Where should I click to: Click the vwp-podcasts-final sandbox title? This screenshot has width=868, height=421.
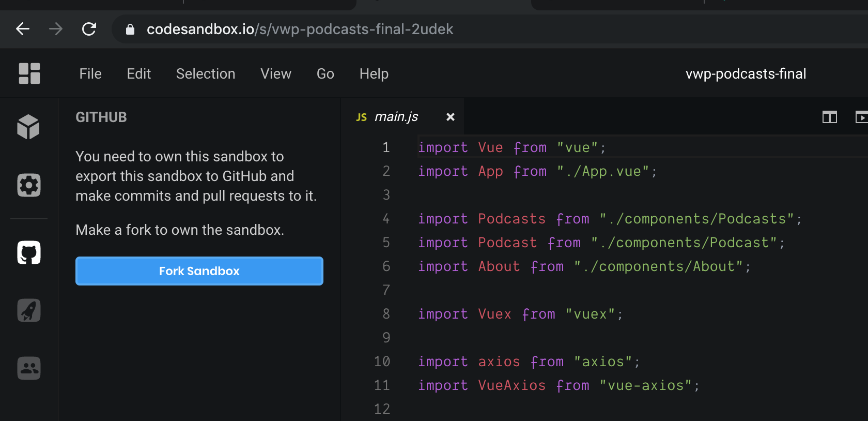click(x=746, y=73)
